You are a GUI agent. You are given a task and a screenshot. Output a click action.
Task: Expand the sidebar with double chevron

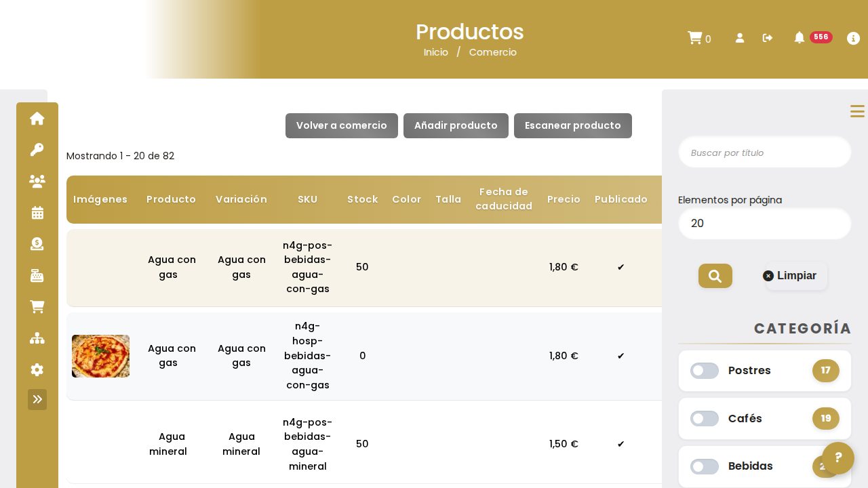click(37, 399)
